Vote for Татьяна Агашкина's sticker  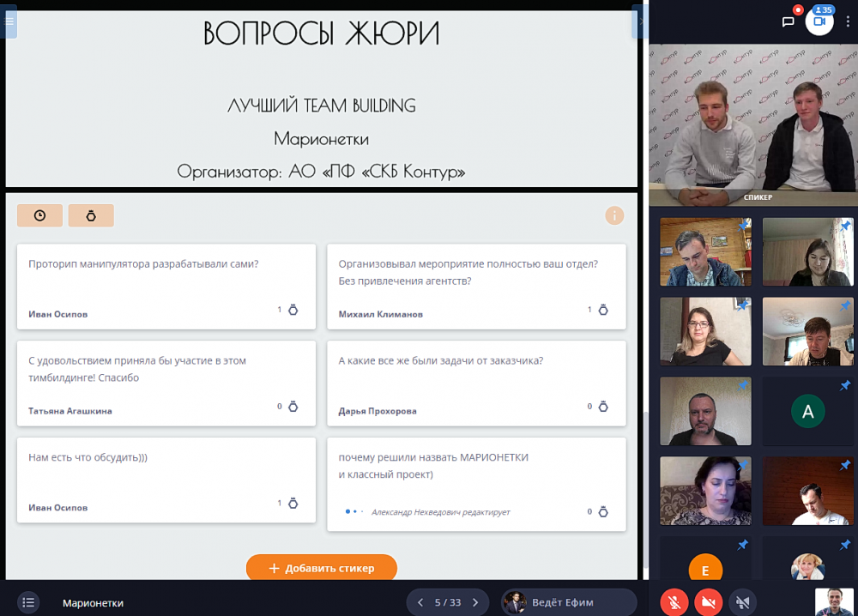click(293, 407)
